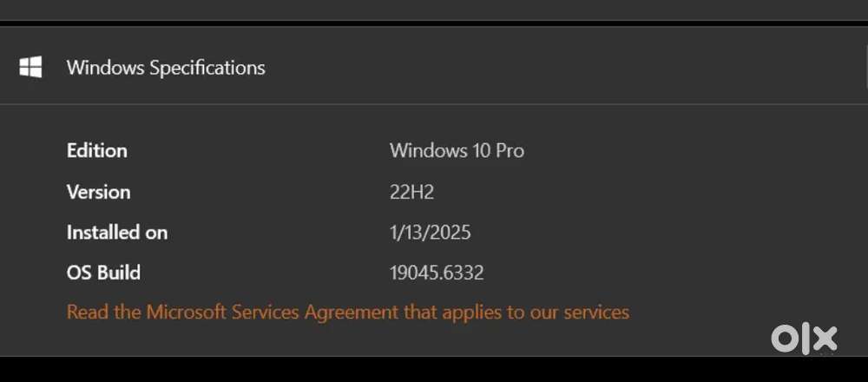The width and height of the screenshot is (868, 382).
Task: Collapse the Windows Specifications section header
Action: (166, 68)
